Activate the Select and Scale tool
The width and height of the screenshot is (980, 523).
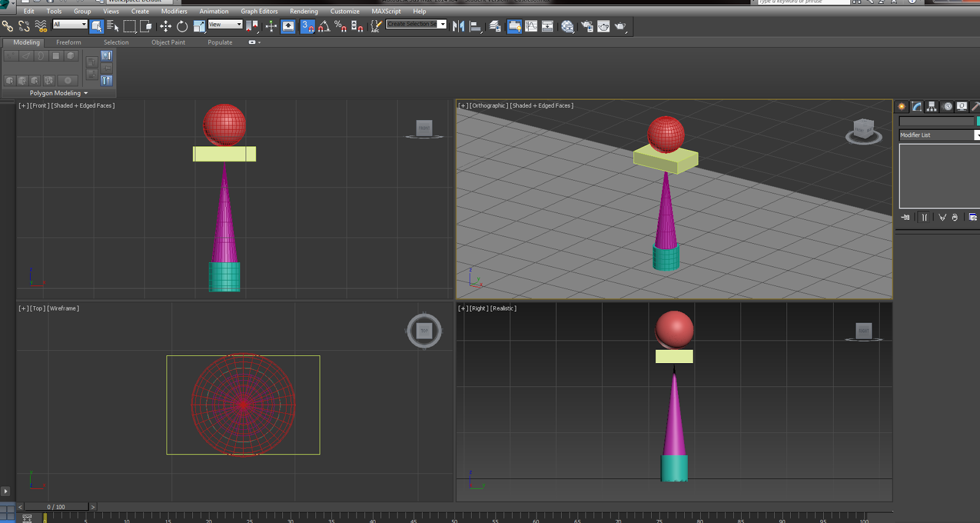pos(199,26)
